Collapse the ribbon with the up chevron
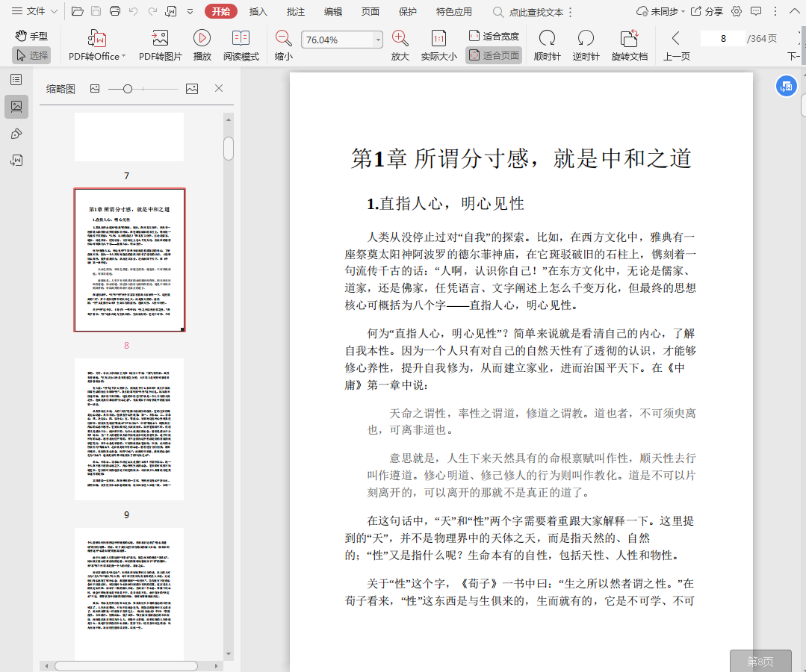 (x=794, y=11)
